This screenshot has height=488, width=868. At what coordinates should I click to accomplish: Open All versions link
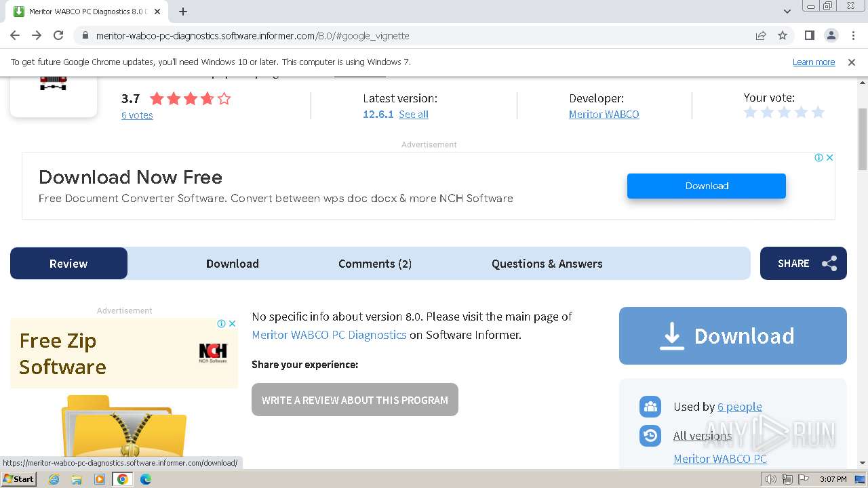[703, 436]
